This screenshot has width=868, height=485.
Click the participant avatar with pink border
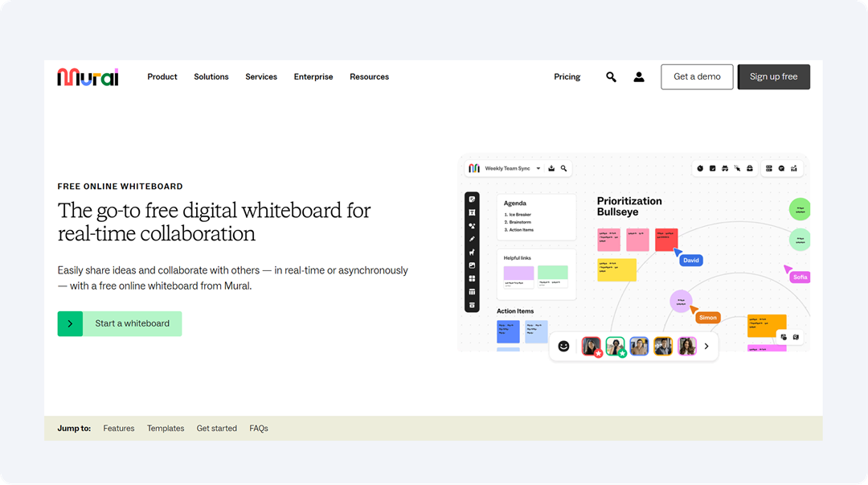coord(687,347)
